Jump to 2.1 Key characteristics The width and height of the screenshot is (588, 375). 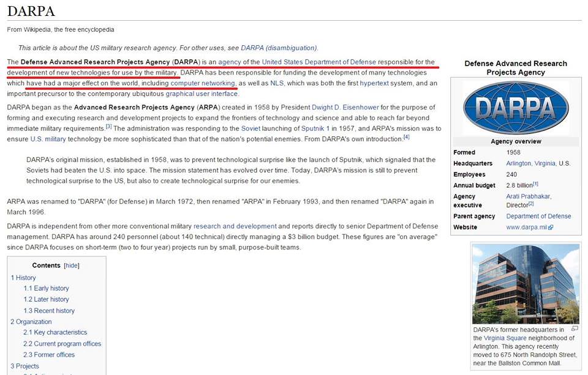click(x=55, y=332)
